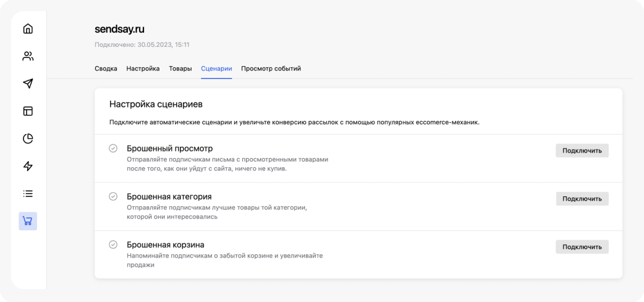Image resolution: width=644 pixels, height=302 pixels.
Task: Open the list icon in sidebar
Action: [28, 193]
